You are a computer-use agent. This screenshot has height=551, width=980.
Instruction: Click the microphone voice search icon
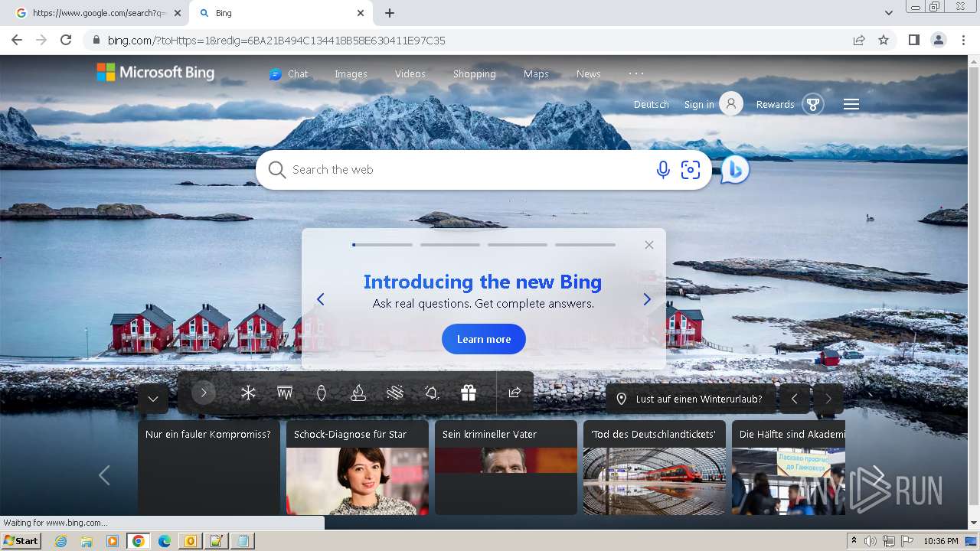coord(663,170)
